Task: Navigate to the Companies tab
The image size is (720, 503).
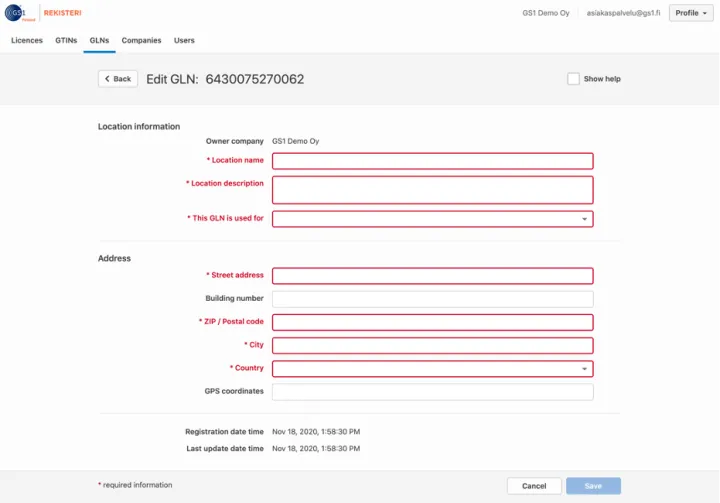Action: click(141, 41)
